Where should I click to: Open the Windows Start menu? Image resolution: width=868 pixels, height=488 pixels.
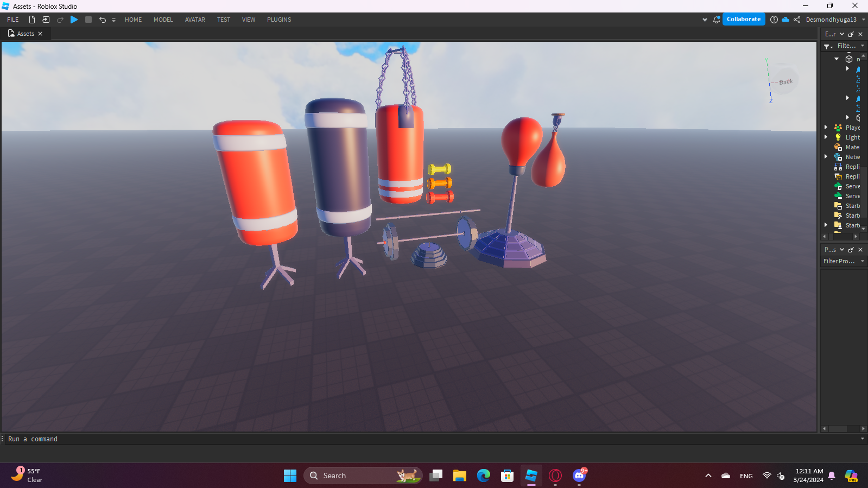click(290, 476)
